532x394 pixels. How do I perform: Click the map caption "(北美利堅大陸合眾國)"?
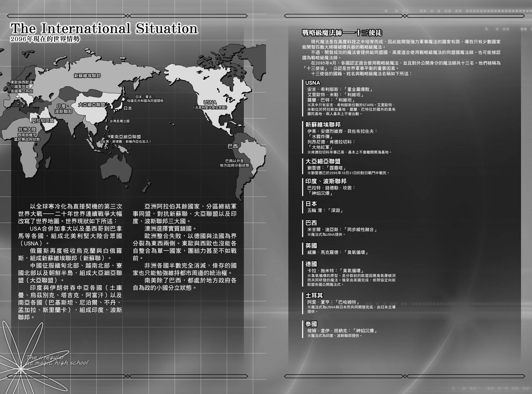(210, 108)
